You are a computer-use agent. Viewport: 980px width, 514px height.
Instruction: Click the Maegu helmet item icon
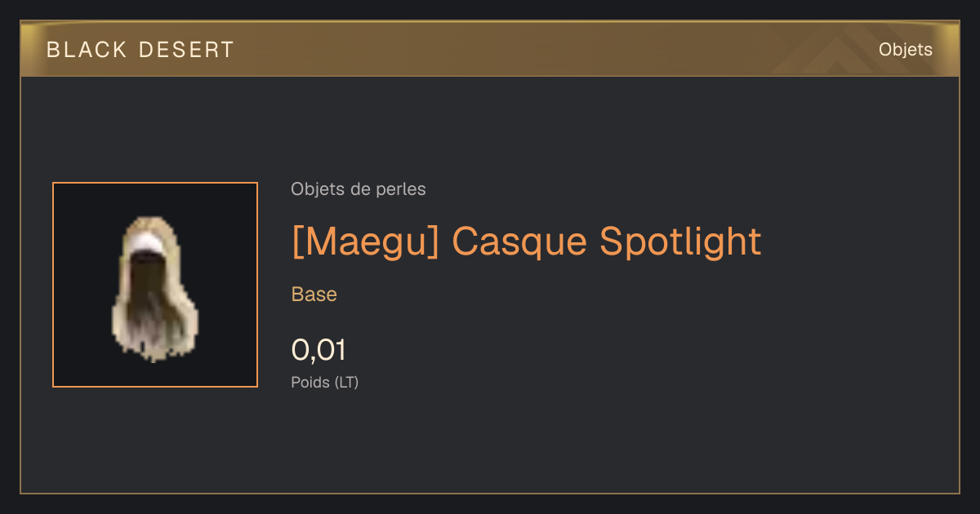coord(155,288)
